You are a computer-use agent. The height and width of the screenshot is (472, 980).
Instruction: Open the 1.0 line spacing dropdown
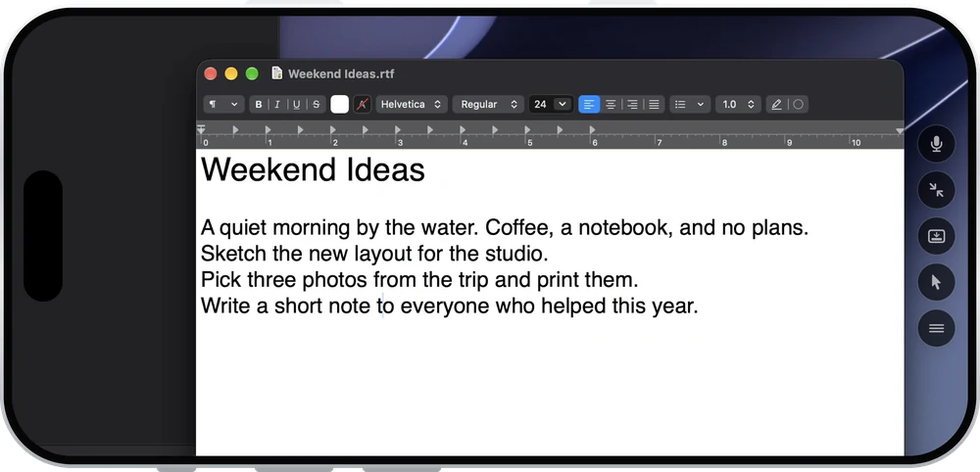point(738,104)
